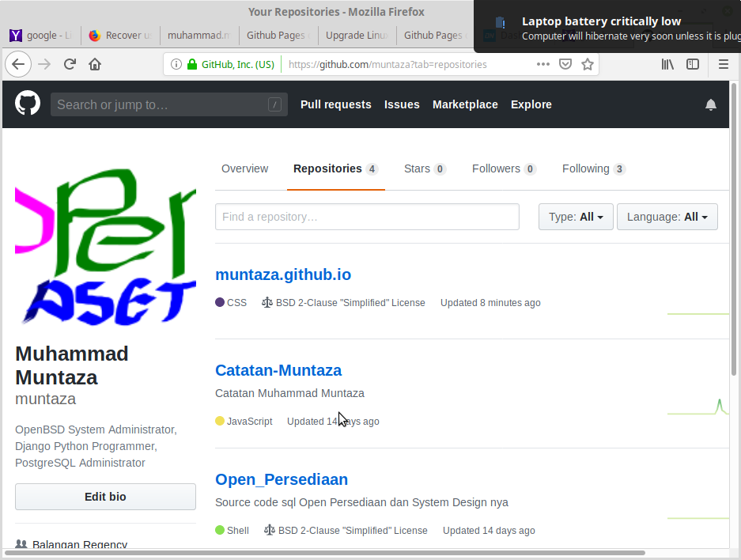Expand the Type: All filter dropdown
This screenshot has height=560, width=741.
(576, 217)
